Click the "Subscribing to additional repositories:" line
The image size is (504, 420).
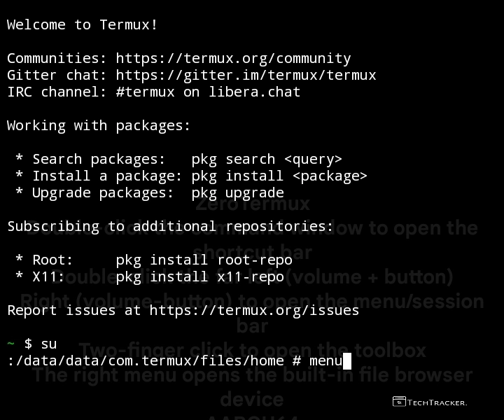(170, 226)
